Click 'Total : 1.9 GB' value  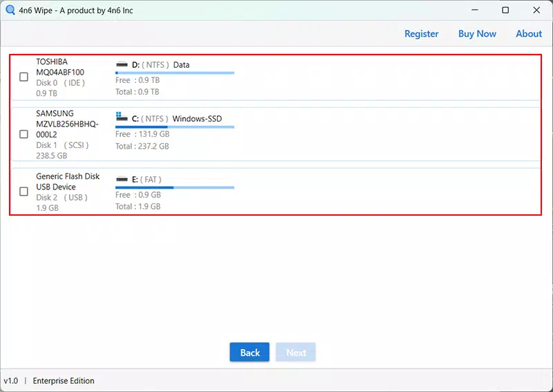point(138,207)
